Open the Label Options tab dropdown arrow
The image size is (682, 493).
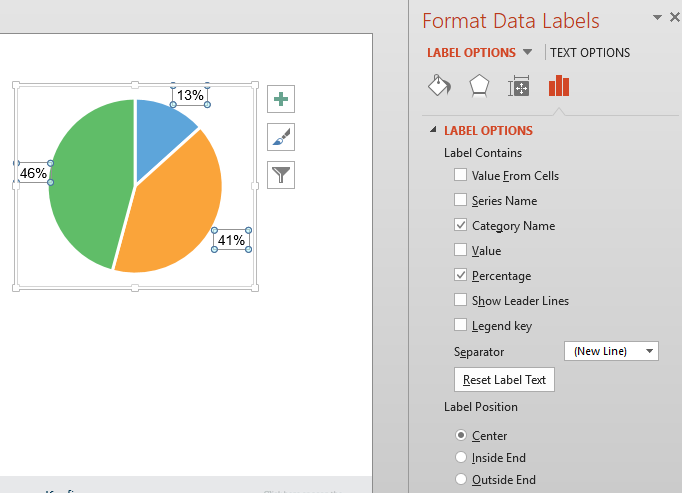click(527, 52)
